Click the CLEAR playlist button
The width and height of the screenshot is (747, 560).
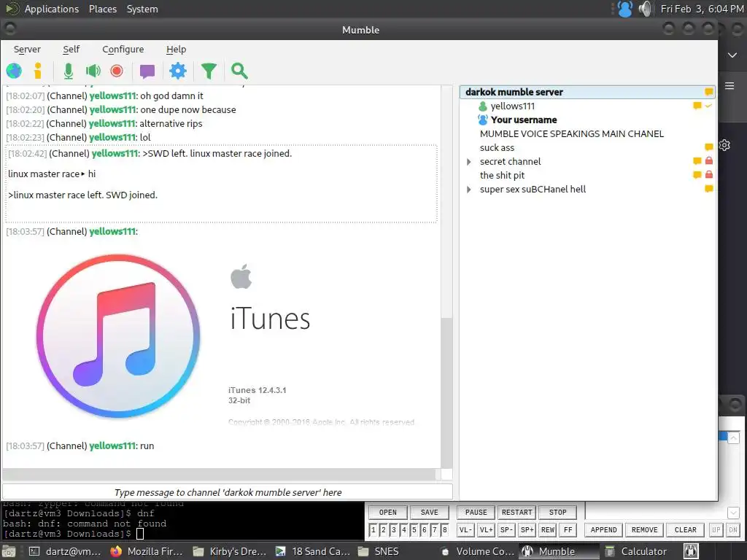coord(686,530)
